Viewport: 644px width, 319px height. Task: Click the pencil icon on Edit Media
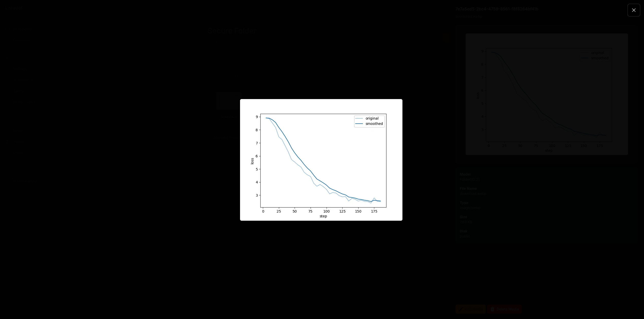(x=461, y=309)
